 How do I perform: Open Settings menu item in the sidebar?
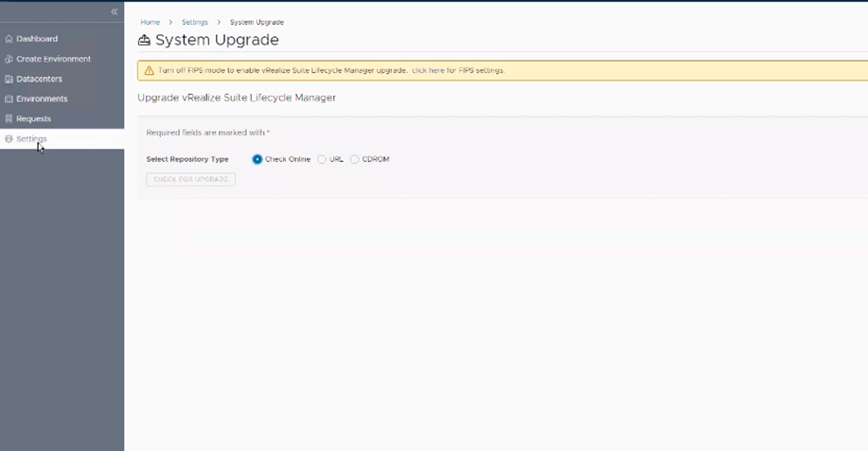(62, 139)
